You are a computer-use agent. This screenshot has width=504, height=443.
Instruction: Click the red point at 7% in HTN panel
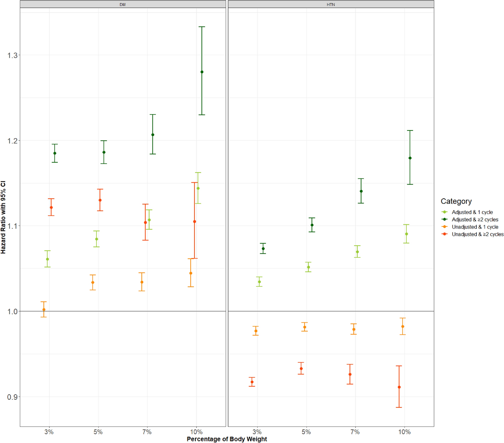pyautogui.click(x=350, y=374)
